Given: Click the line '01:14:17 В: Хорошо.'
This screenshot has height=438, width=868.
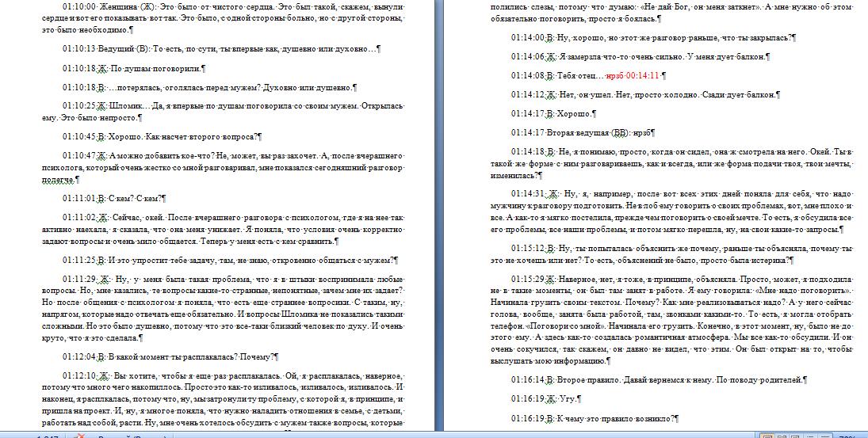Looking at the screenshot, I should click(553, 113).
